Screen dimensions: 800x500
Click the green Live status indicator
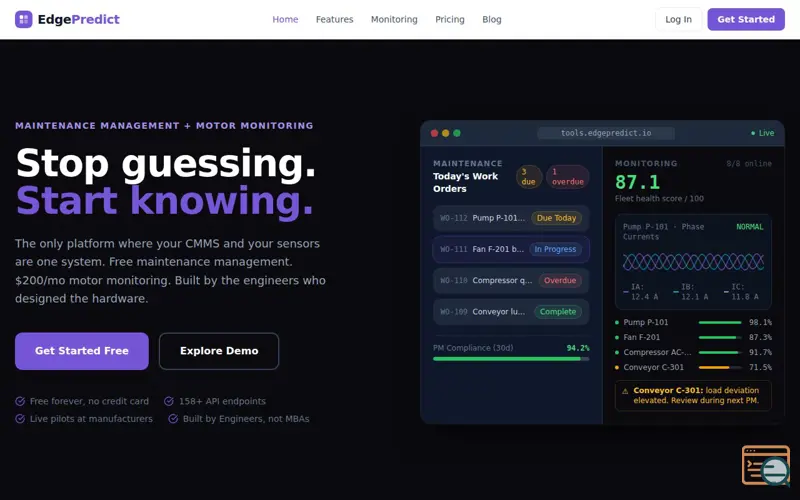click(x=762, y=133)
